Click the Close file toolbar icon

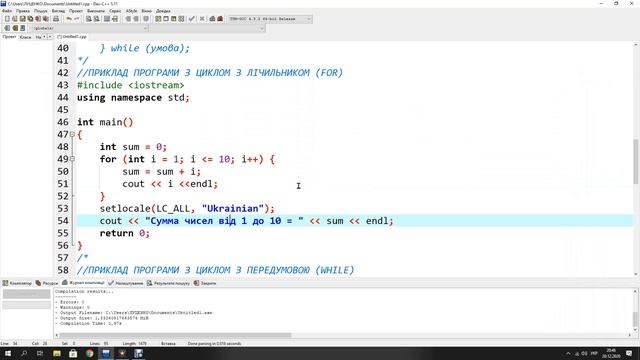point(38,19)
